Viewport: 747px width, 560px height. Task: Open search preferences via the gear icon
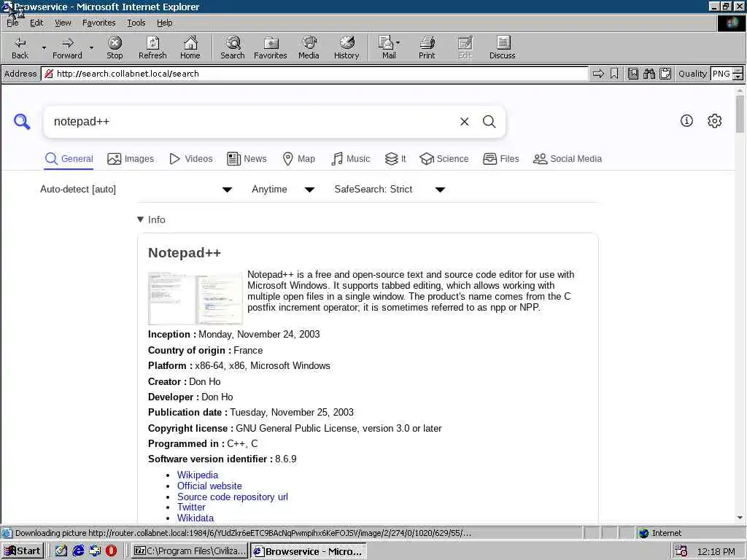[x=715, y=121]
